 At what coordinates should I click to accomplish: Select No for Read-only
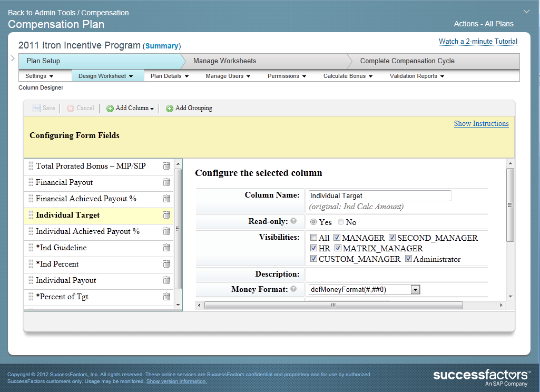[341, 222]
